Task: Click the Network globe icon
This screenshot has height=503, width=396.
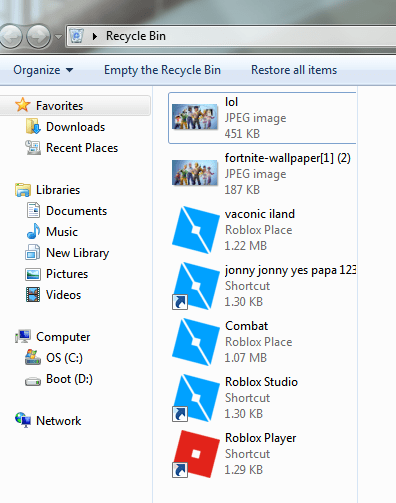Action: coord(23,420)
